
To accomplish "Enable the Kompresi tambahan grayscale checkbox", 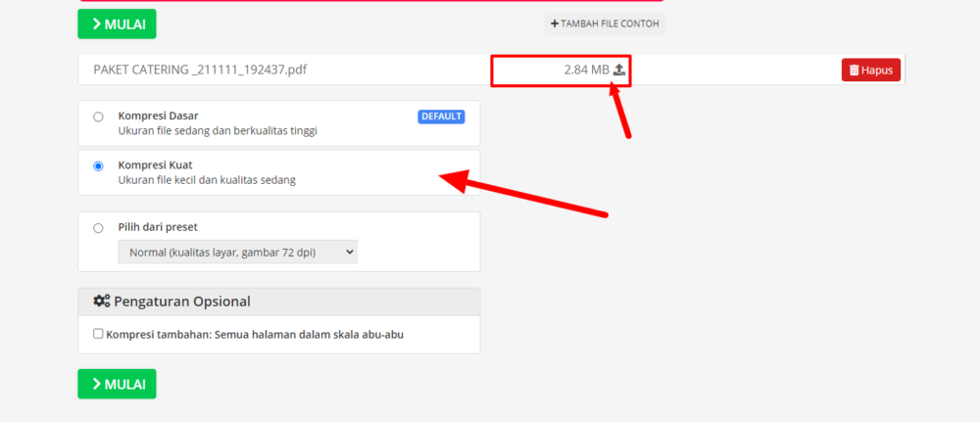I will coord(98,334).
